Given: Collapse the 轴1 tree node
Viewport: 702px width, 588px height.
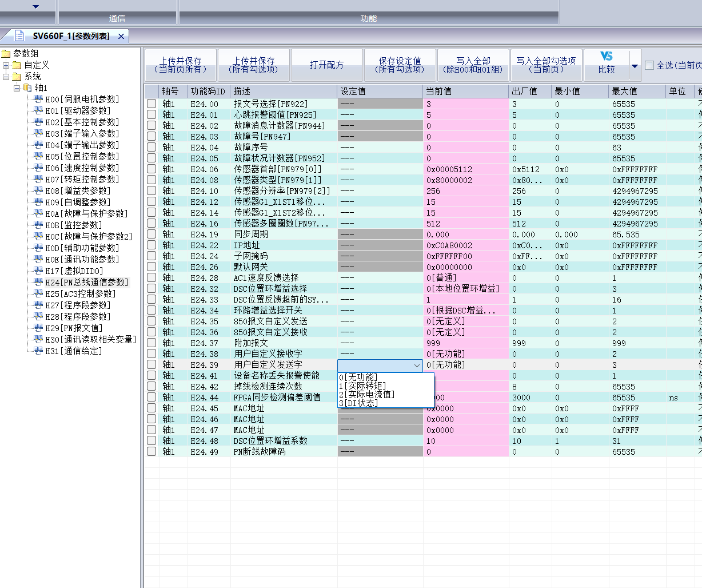Looking at the screenshot, I should pyautogui.click(x=17, y=88).
